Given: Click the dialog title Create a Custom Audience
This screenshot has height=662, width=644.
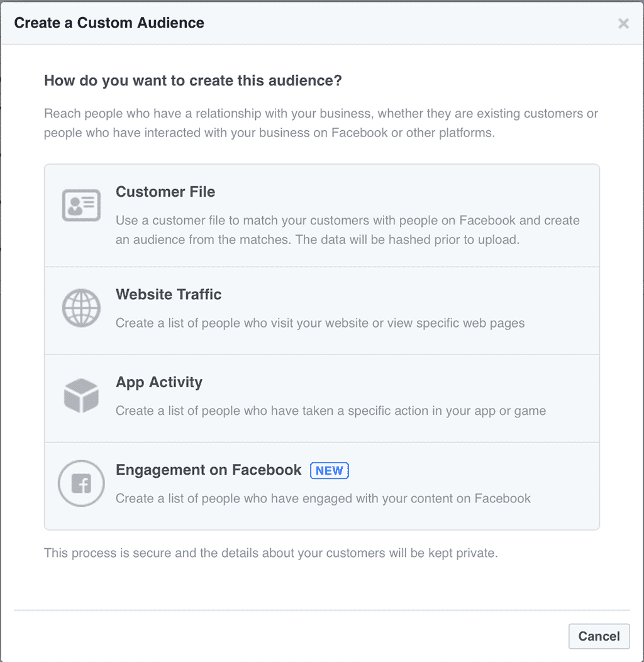Looking at the screenshot, I should [108, 23].
